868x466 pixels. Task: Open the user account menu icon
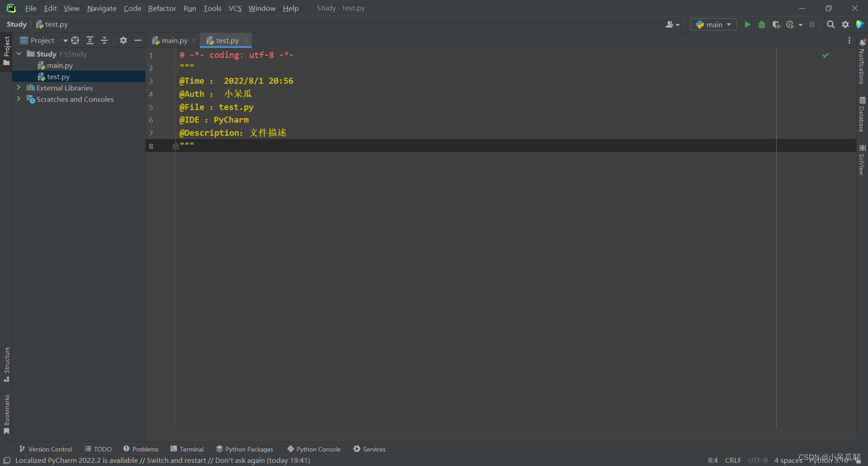point(672,24)
